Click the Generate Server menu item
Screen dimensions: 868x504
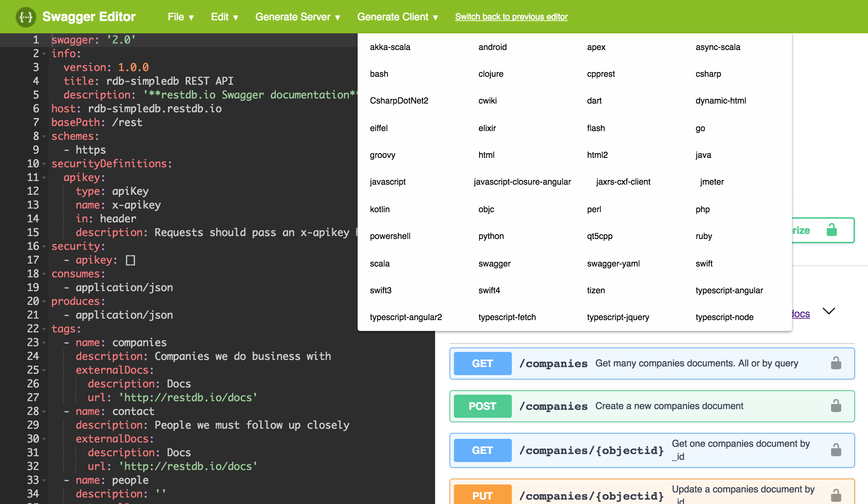tap(298, 16)
